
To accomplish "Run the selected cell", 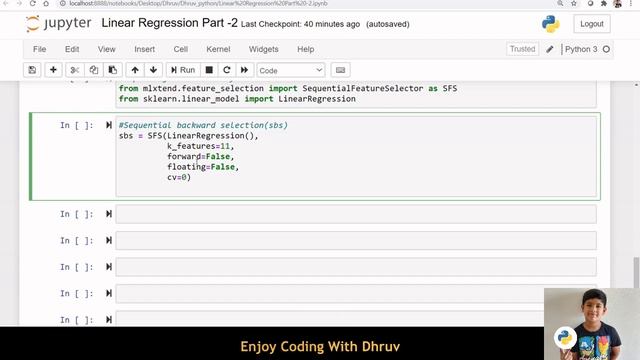I will point(183,70).
